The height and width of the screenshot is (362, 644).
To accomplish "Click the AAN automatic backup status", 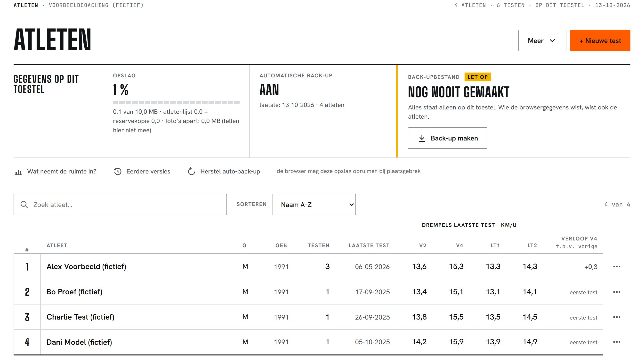I will coord(269,90).
